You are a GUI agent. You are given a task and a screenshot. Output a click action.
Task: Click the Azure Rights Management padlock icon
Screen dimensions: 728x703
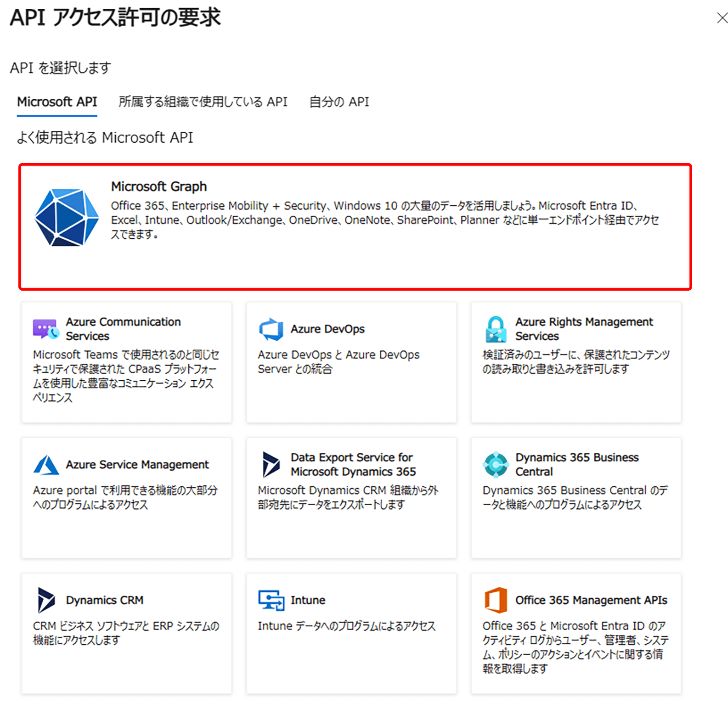[496, 329]
